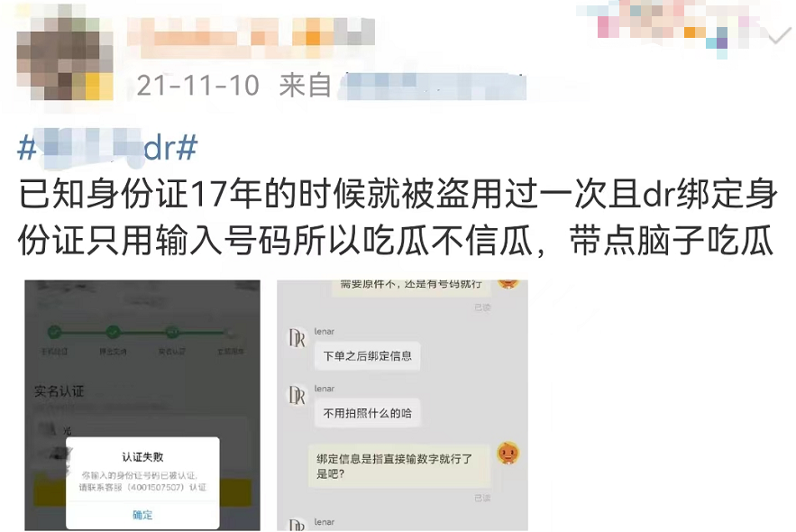Select the 下单之后绑定信息 chat bubble
This screenshot has height=532, width=796.
point(368,356)
